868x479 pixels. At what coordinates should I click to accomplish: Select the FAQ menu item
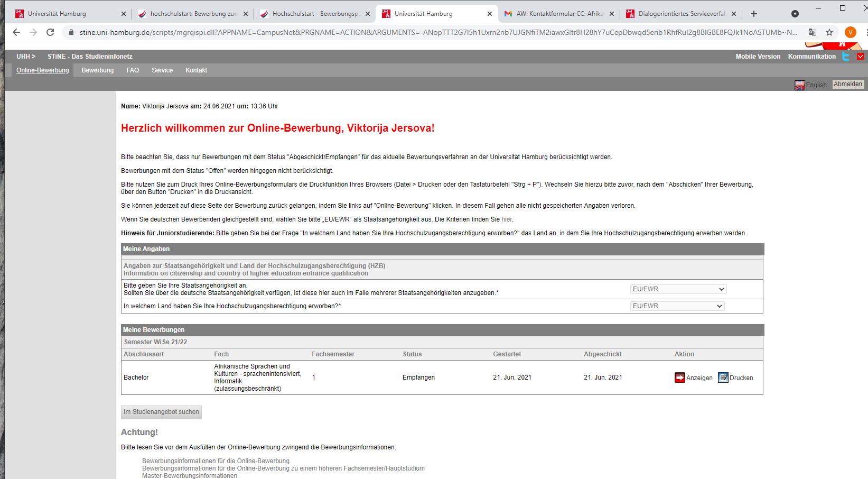[x=133, y=70]
